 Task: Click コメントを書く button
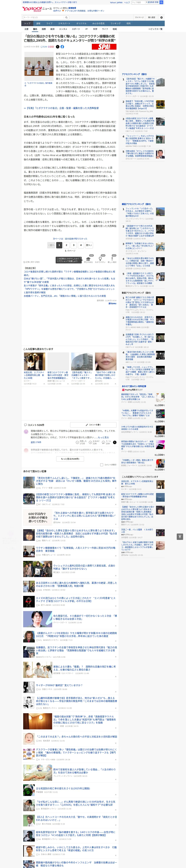pos(93,425)
